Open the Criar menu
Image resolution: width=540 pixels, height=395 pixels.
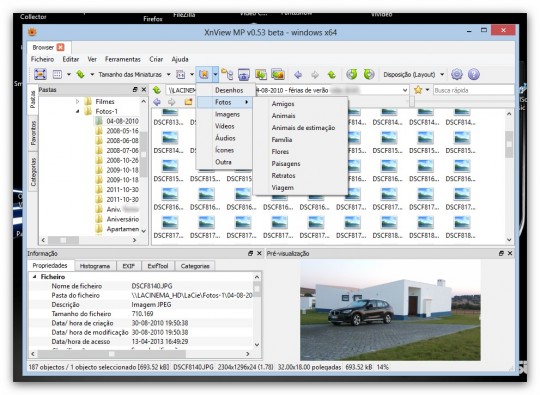coord(156,59)
